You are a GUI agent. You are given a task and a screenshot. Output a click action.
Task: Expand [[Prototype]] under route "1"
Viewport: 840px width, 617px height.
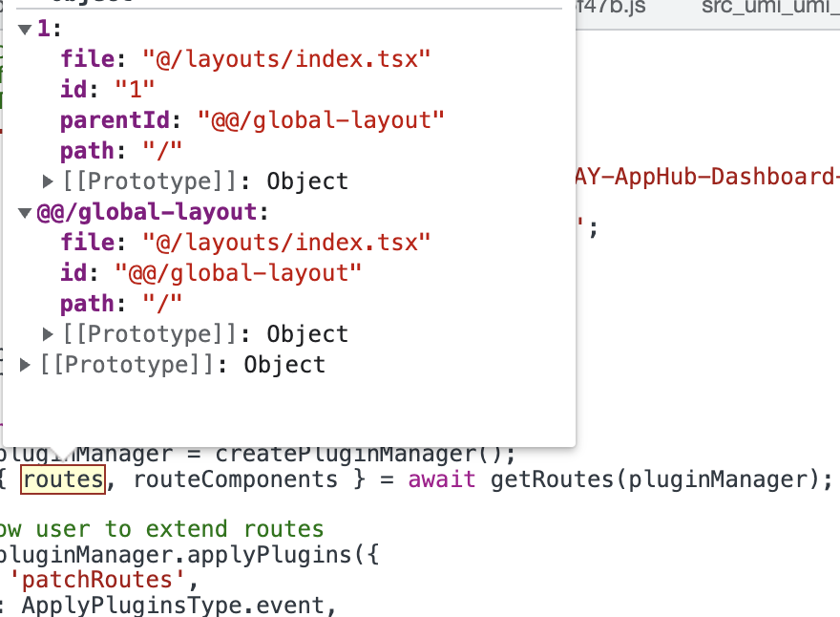(47, 181)
